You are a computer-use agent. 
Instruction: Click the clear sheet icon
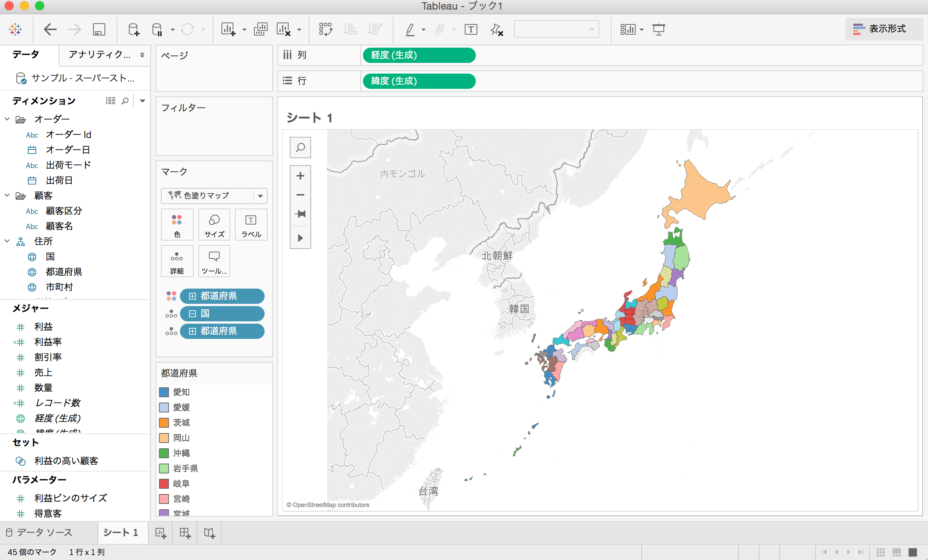pos(284,29)
